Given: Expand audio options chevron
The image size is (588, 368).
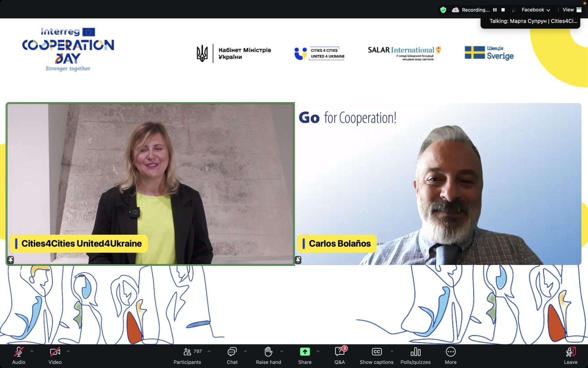Looking at the screenshot, I should click(x=32, y=351).
